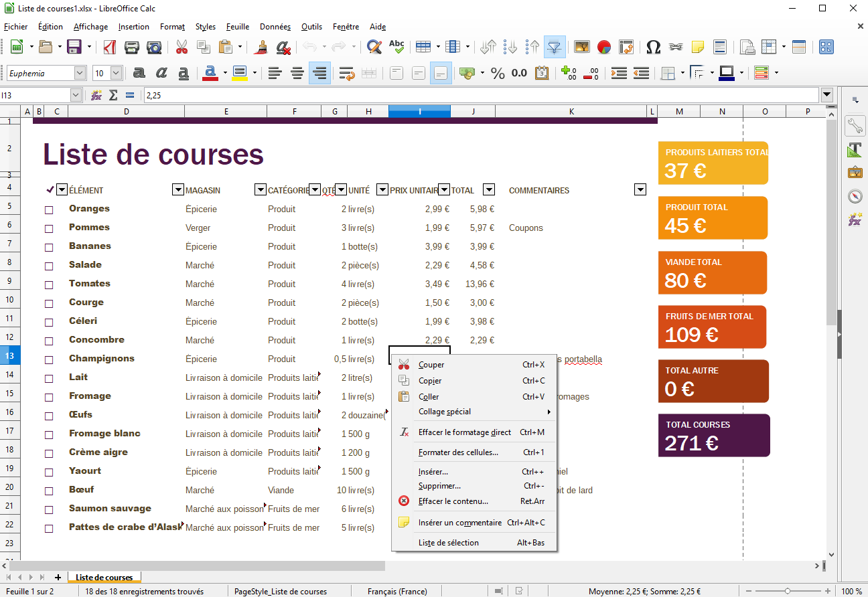Insert a special character with Omega icon
This screenshot has height=597, width=868.
tap(653, 47)
